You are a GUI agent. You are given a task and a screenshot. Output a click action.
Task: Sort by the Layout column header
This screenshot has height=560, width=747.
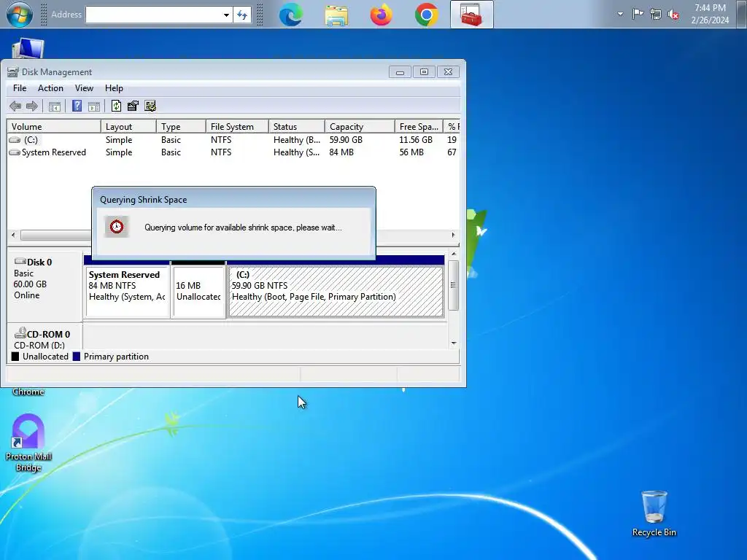tap(128, 127)
